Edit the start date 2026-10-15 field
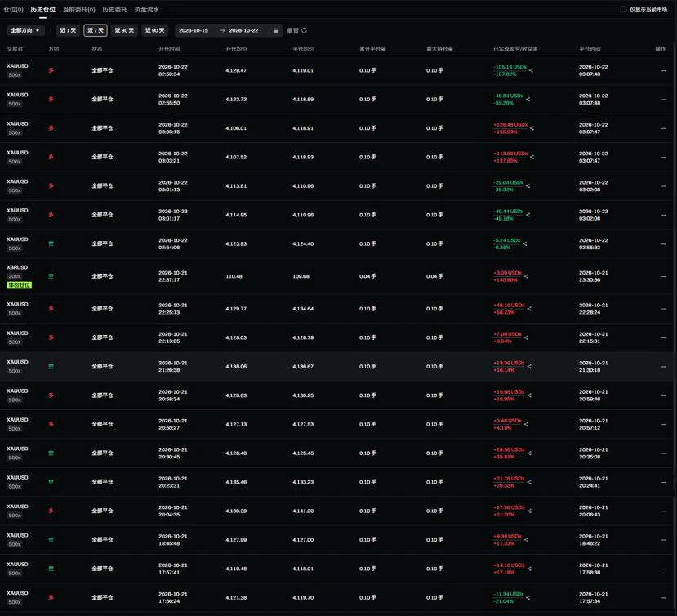This screenshot has height=616, width=677. pos(194,30)
